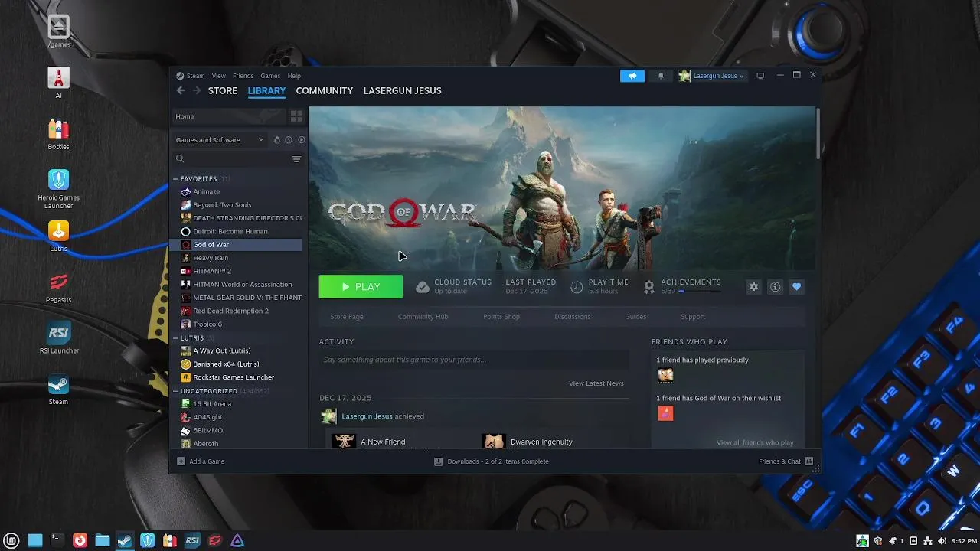Open friend avatar who played previously
Viewport: 980px width, 551px height.
665,375
